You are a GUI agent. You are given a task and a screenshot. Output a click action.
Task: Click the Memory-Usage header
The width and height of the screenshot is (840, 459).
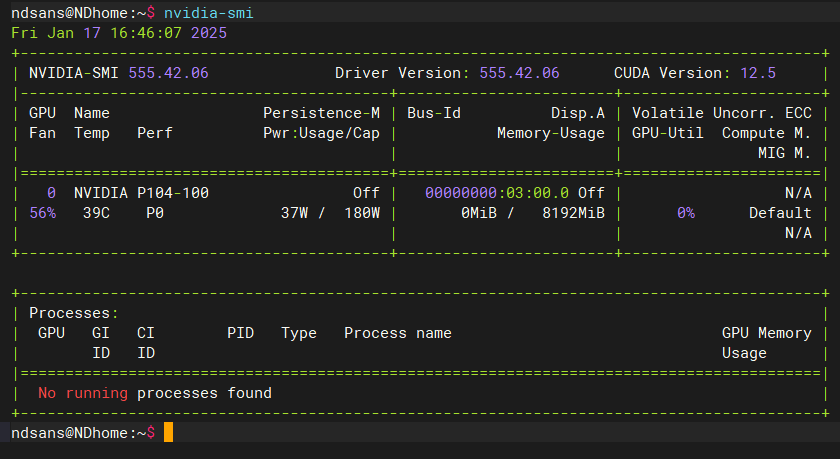pyautogui.click(x=551, y=133)
